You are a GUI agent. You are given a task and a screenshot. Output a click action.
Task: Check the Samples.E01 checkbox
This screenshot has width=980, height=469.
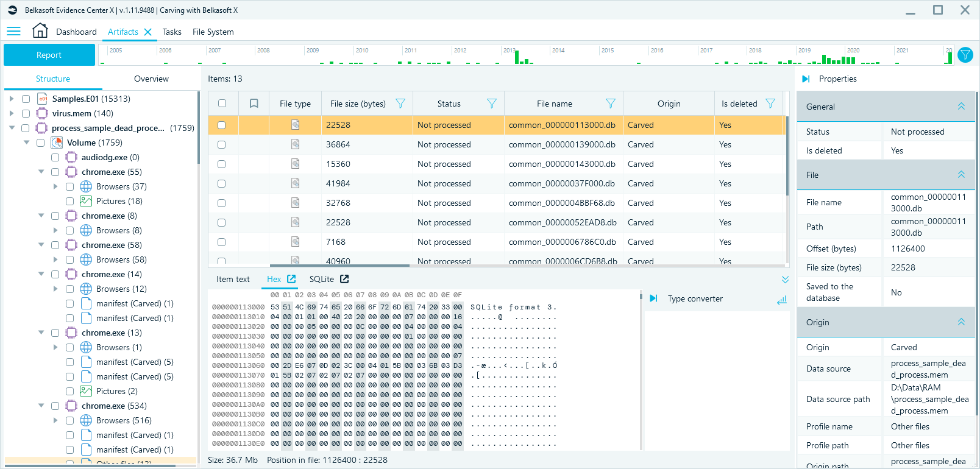pos(26,99)
